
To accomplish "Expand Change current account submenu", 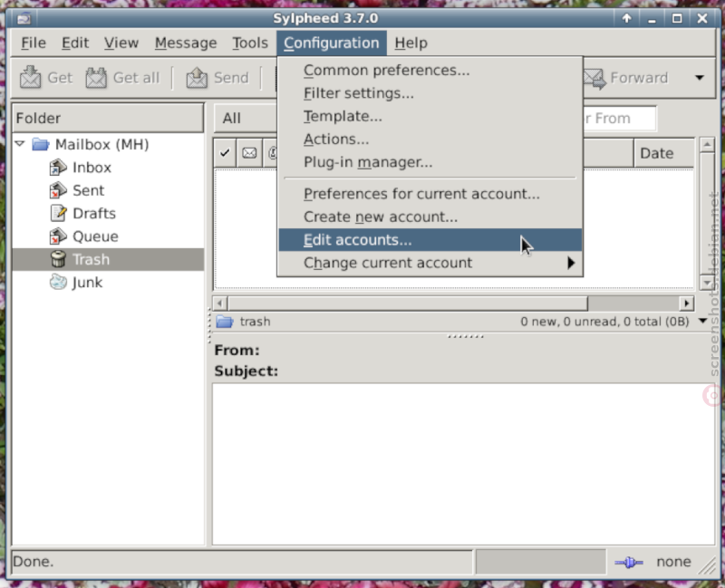I will pyautogui.click(x=430, y=263).
